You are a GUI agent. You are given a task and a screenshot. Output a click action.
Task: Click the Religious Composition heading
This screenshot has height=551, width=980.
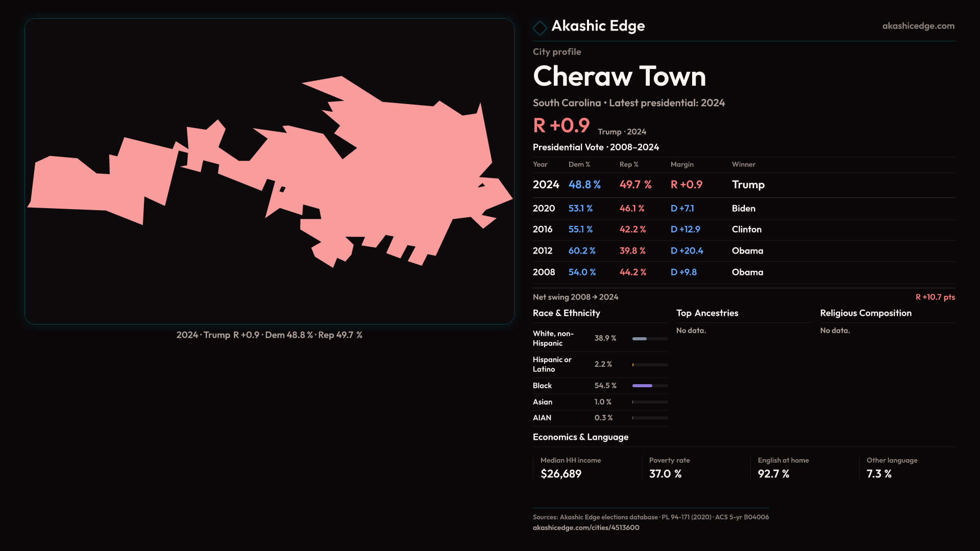coord(865,313)
